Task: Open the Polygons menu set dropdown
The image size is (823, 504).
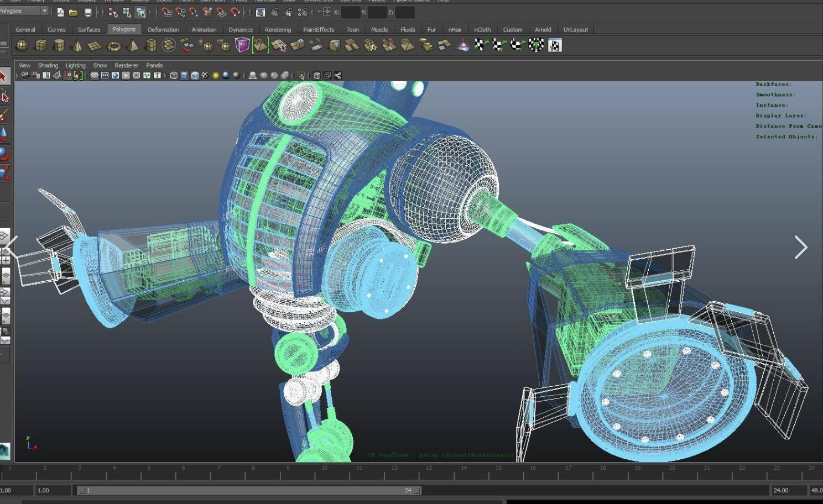Action: pos(24,11)
